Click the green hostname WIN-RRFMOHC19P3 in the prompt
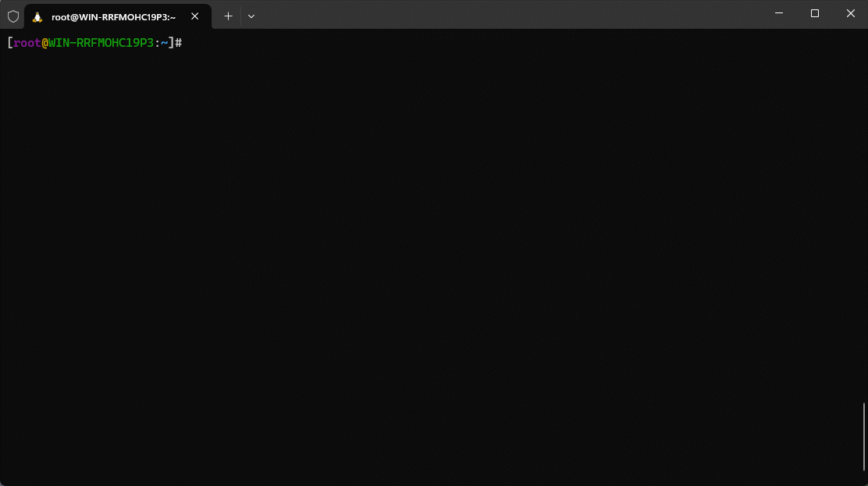 point(101,43)
